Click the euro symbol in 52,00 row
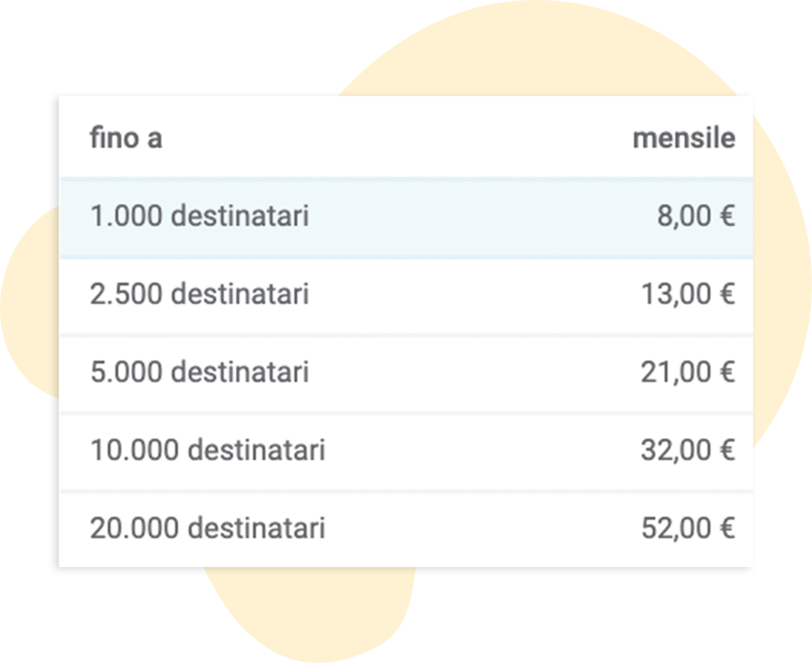The image size is (812, 663). point(727,527)
